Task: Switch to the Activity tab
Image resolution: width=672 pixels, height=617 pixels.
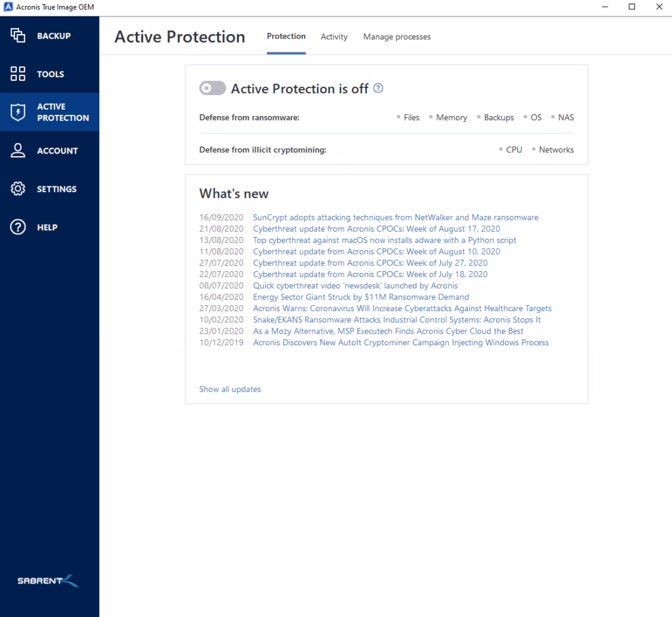Action: tap(334, 37)
